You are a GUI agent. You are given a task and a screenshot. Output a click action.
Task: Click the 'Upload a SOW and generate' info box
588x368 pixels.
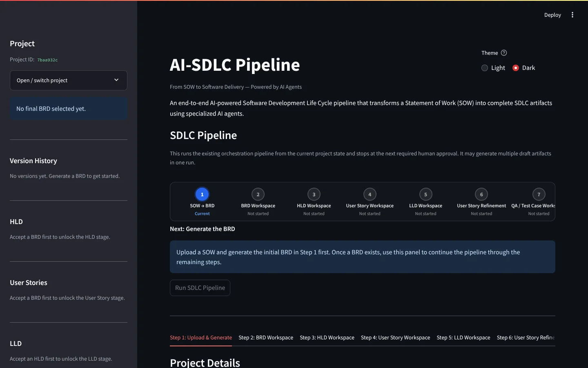point(363,257)
